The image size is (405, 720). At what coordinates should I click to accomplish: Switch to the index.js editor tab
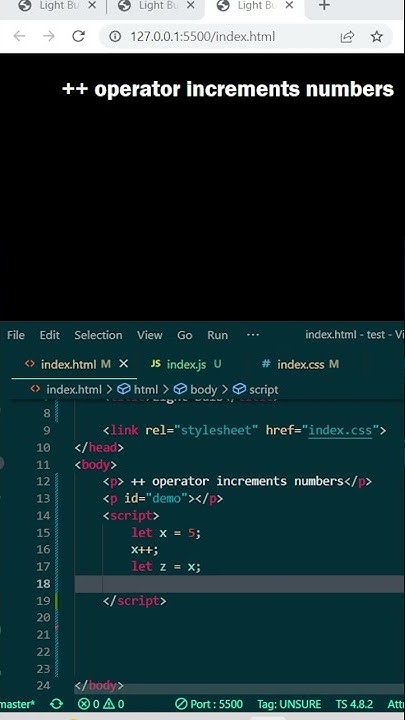click(x=186, y=364)
